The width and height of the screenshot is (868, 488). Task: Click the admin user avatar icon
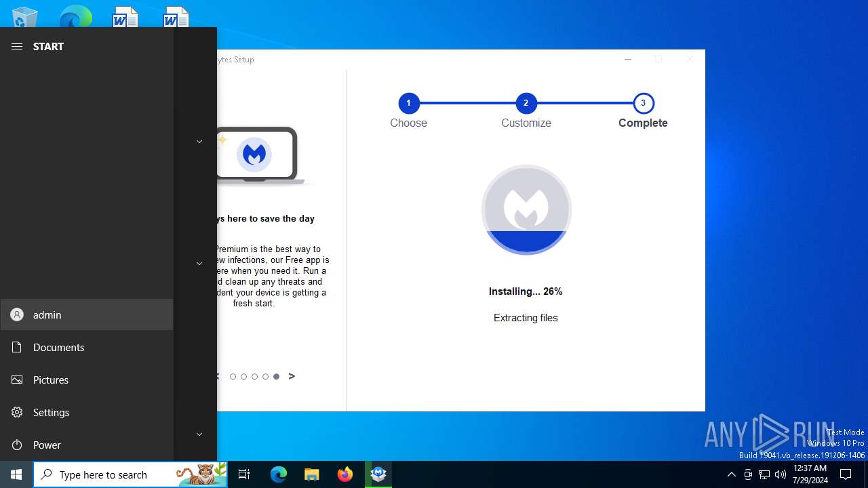click(17, 314)
